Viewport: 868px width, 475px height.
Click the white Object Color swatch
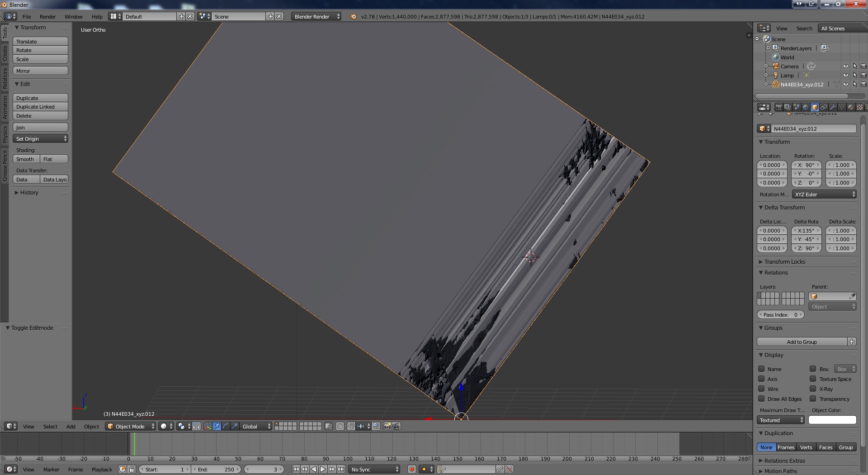[832, 420]
